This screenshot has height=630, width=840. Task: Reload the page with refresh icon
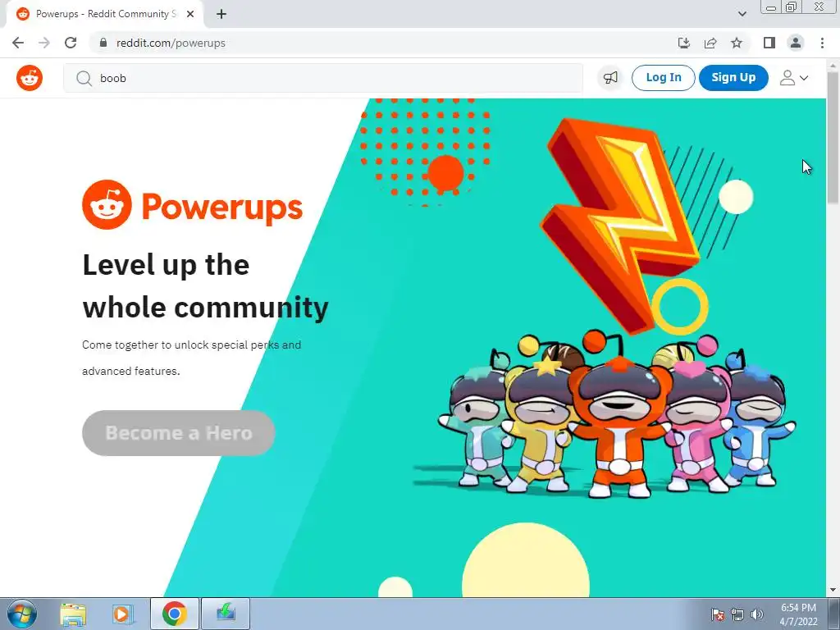click(x=71, y=43)
